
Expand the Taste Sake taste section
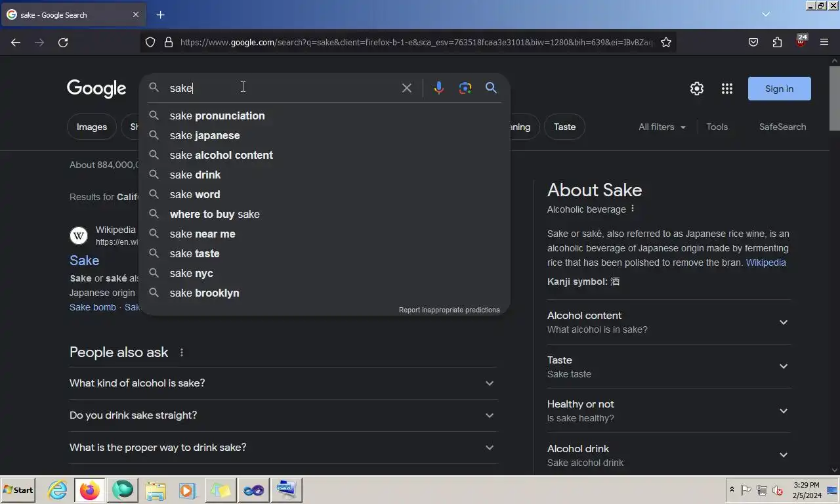click(x=669, y=367)
